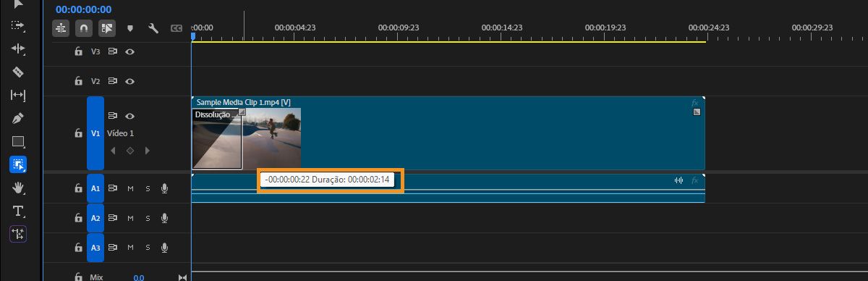The width and height of the screenshot is (868, 281).
Task: Solo audio track A1
Action: pos(148,188)
